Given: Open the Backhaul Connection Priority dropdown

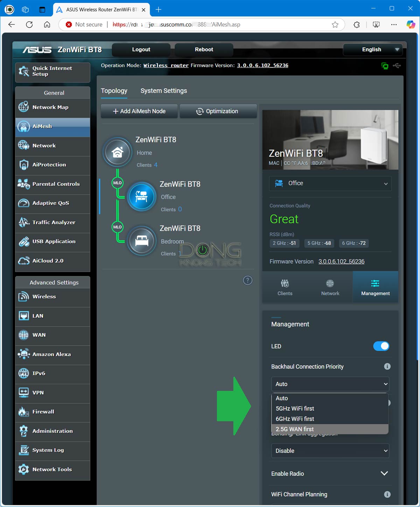Looking at the screenshot, I should pyautogui.click(x=330, y=384).
